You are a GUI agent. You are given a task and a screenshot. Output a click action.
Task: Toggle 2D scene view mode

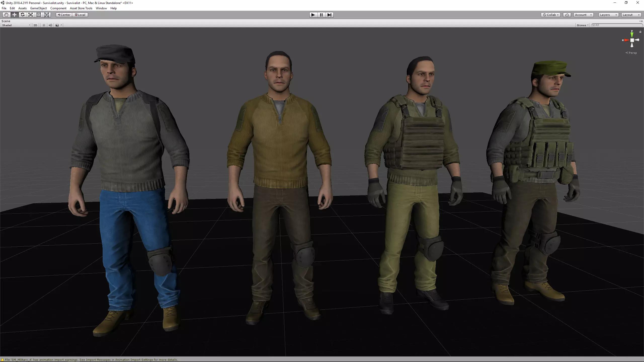[35, 25]
